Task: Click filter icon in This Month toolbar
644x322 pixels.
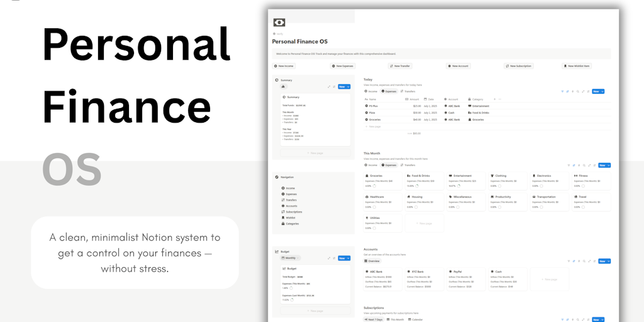Action: point(569,165)
